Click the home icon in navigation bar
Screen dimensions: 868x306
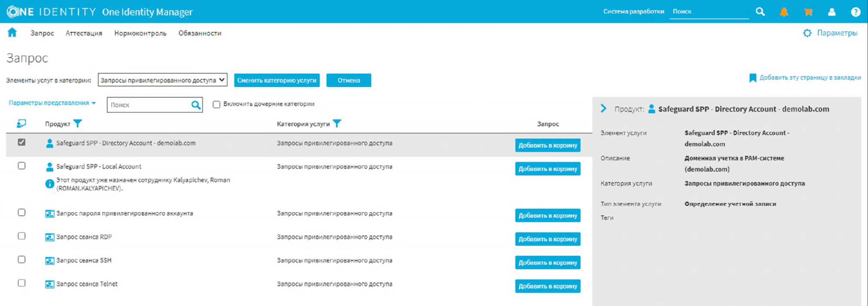(12, 32)
